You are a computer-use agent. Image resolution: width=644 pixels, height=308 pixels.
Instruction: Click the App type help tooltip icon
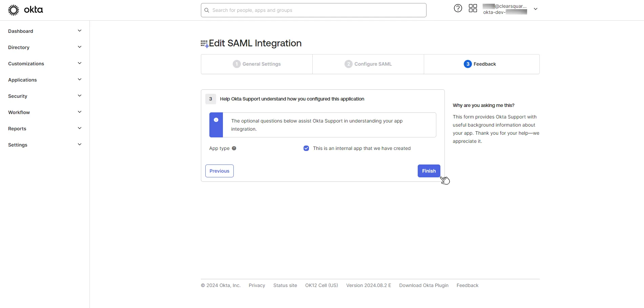pos(234,148)
